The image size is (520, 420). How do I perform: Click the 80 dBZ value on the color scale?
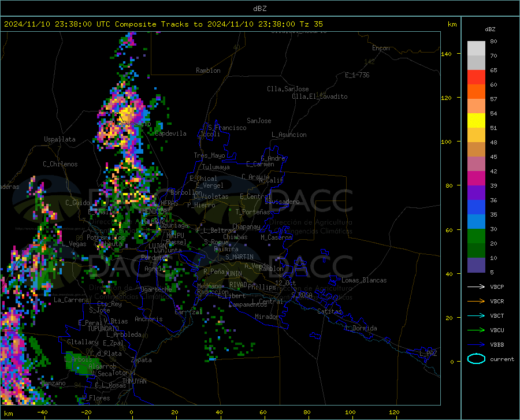(493, 42)
